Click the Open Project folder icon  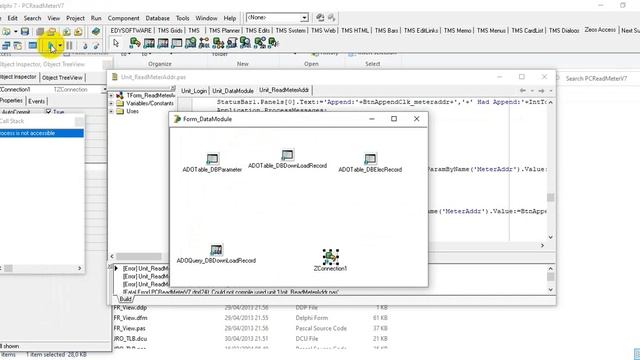coord(51,31)
